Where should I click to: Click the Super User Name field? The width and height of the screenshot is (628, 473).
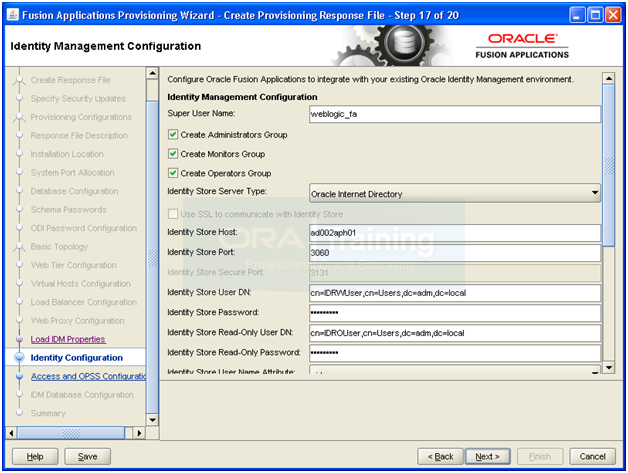pos(455,114)
